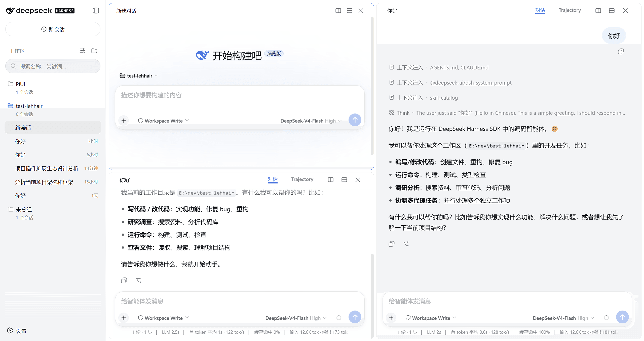
Task: Open the 你好 conversation from 1天 ago
Action: [53, 196]
